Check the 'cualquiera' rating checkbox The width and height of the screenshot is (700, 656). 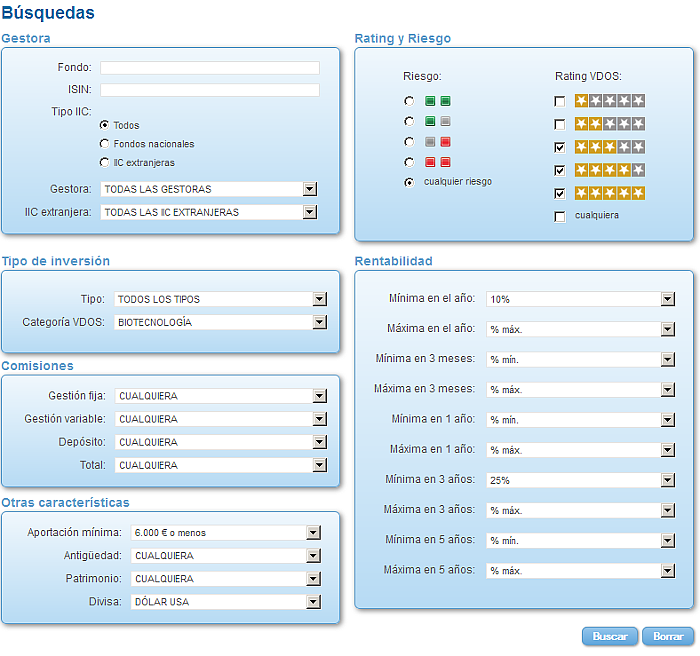tap(559, 217)
